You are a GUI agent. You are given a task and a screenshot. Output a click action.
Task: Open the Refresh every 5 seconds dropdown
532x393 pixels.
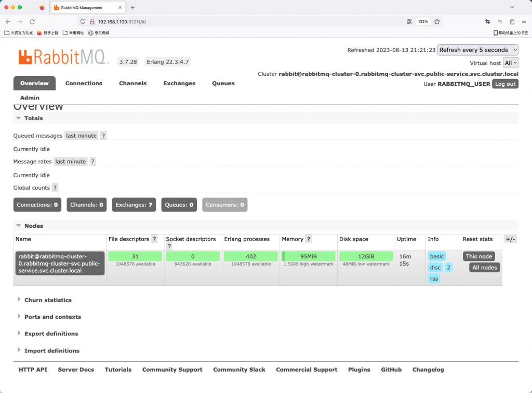tap(478, 50)
